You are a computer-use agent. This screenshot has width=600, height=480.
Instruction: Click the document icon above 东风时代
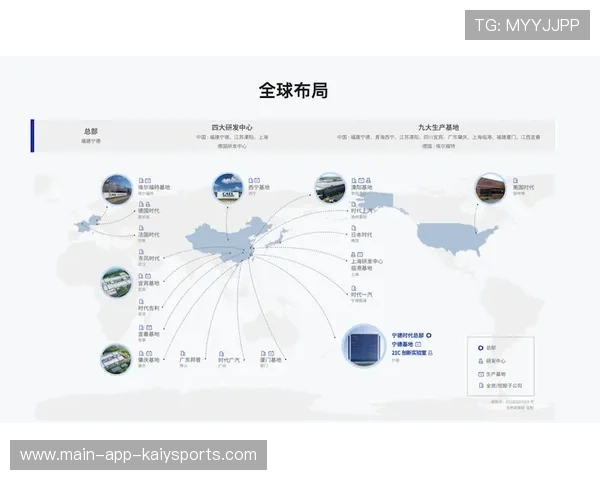coord(141,252)
